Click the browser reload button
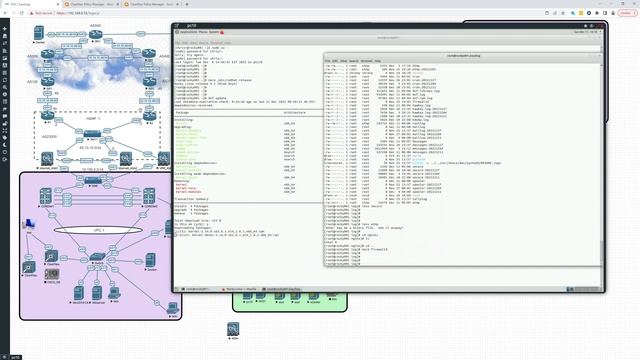The image size is (640, 360). coord(22,13)
